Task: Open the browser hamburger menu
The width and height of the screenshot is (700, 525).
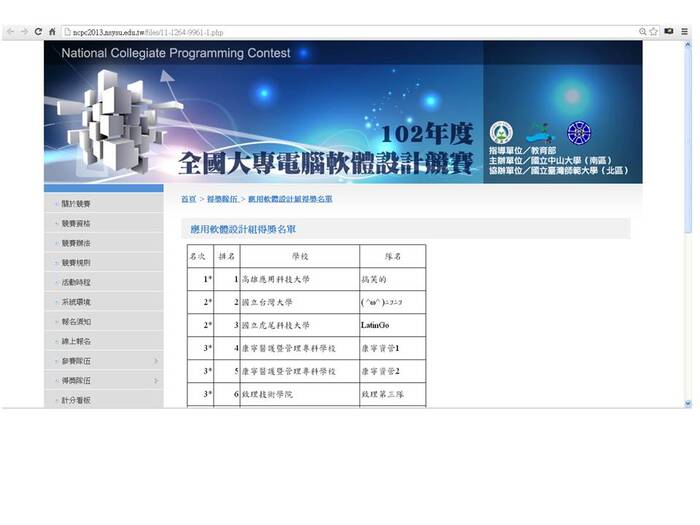Action: pos(684,31)
